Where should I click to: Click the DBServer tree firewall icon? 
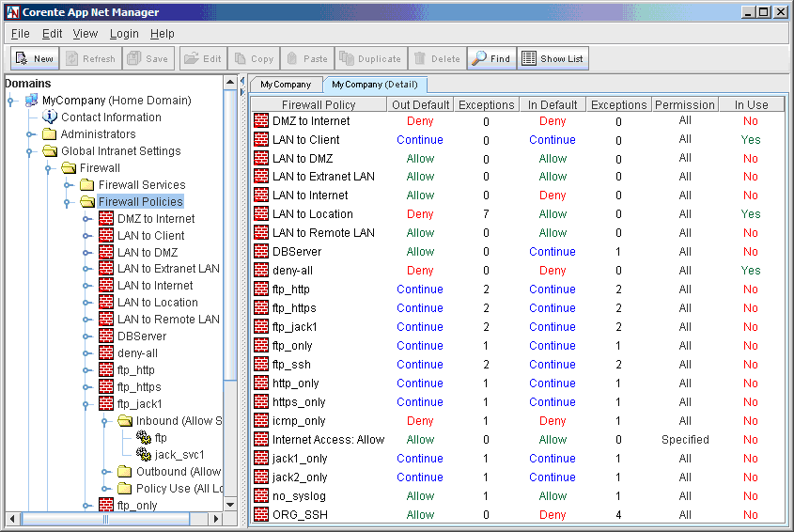pyautogui.click(x=106, y=336)
